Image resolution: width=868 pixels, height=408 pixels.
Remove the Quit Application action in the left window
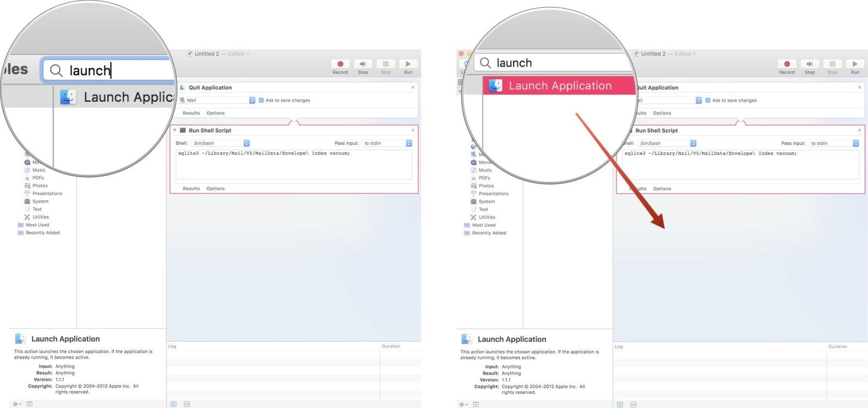413,87
